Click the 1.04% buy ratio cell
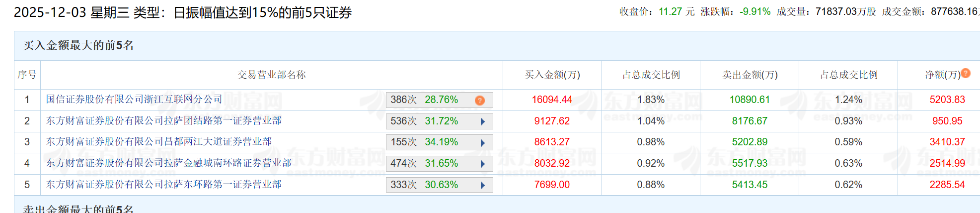This screenshot has height=213, width=980. point(651,121)
